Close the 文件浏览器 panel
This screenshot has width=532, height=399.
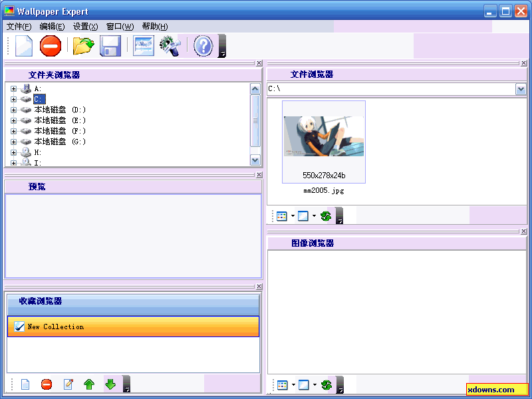[x=524, y=63]
